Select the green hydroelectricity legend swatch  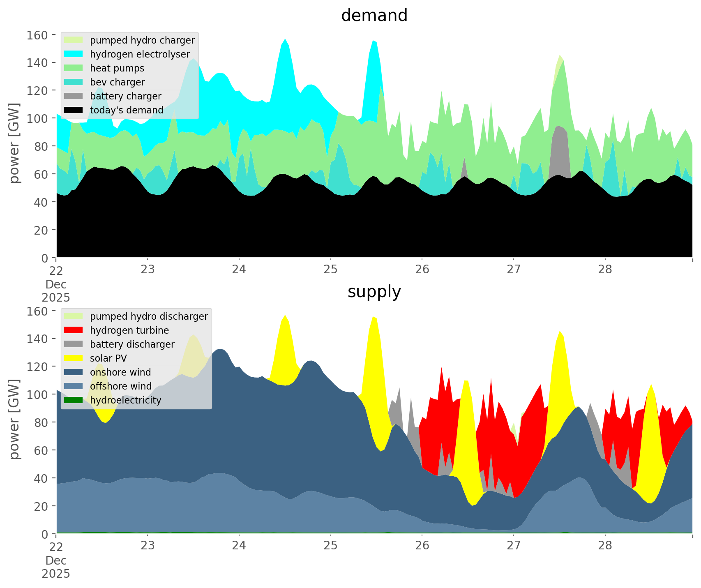click(74, 400)
